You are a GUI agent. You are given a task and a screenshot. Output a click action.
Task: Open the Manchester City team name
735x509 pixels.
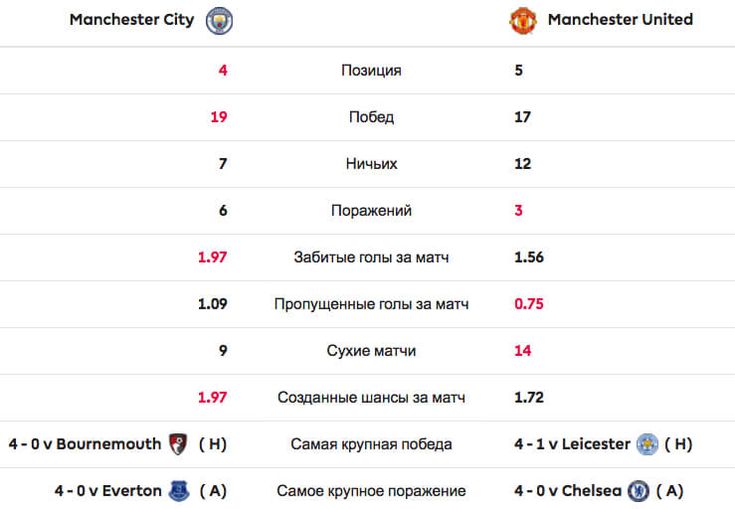tap(132, 20)
